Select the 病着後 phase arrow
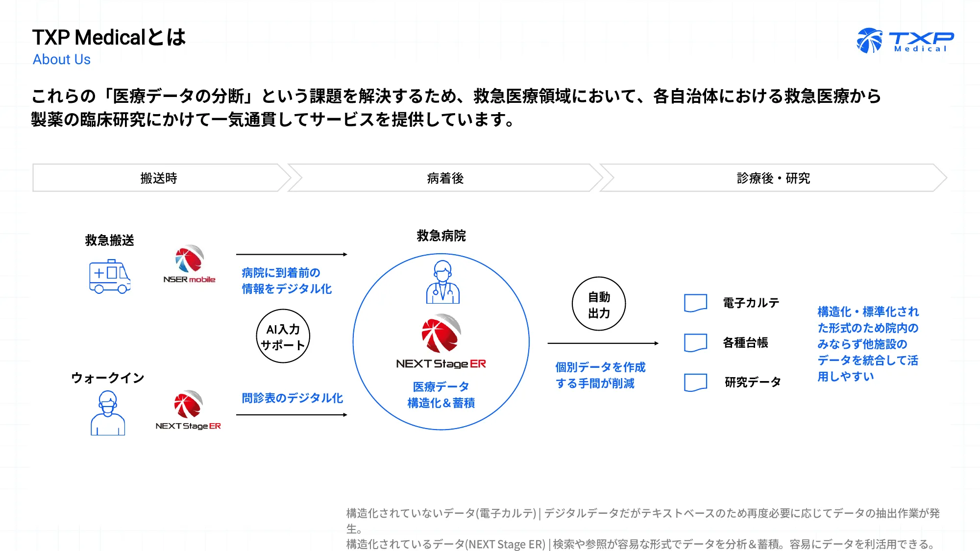The width and height of the screenshot is (980, 551). (x=445, y=178)
